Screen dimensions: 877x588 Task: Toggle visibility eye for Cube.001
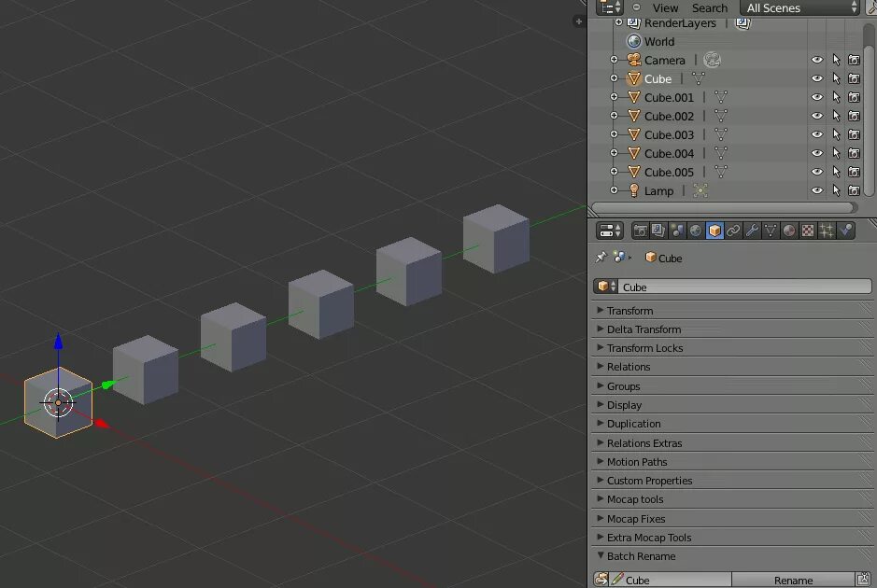(817, 97)
